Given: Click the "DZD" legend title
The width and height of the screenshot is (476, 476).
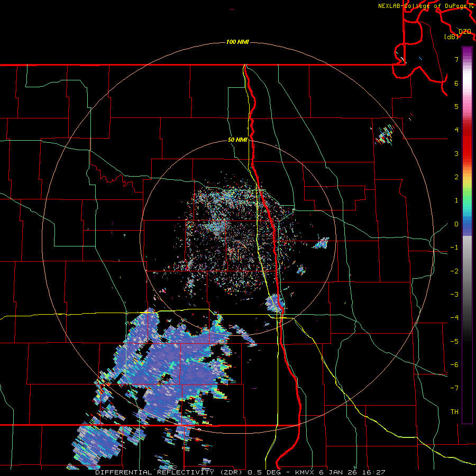Looking at the screenshot, I should pos(465,32).
